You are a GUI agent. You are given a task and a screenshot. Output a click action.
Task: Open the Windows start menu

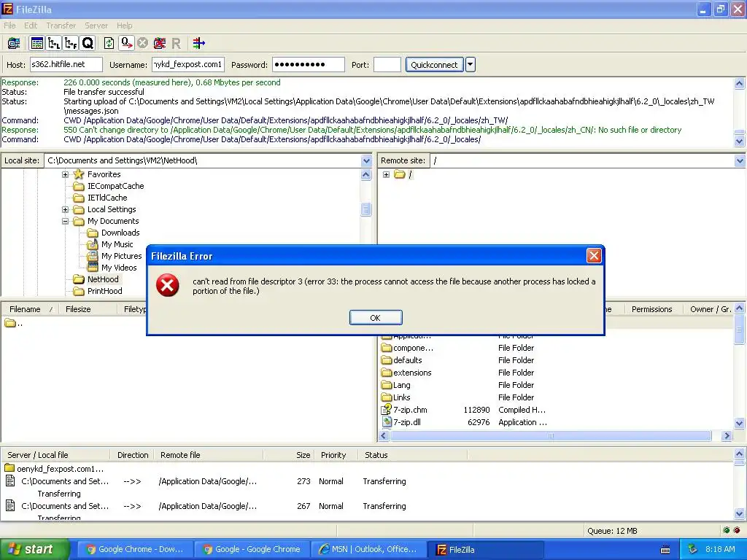pos(35,549)
